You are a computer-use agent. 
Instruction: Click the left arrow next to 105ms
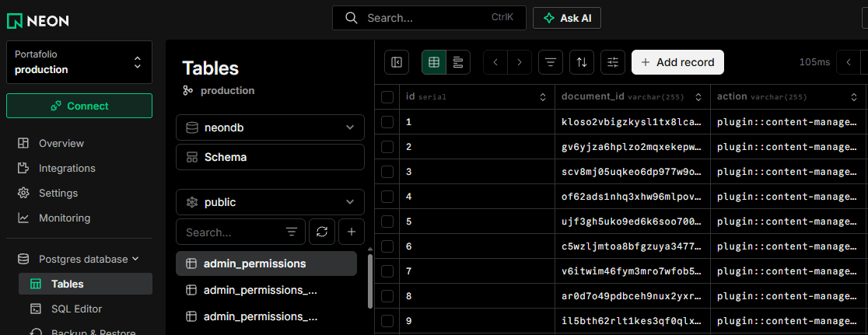pos(849,62)
